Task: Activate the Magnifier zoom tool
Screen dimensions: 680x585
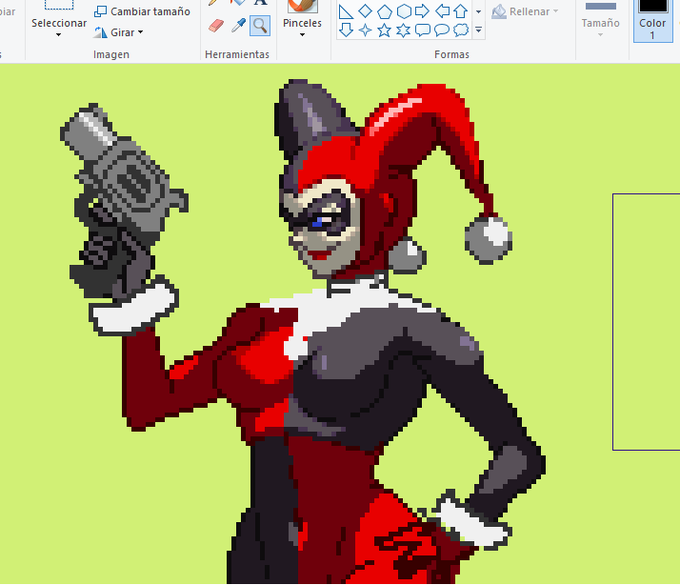Action: click(x=260, y=26)
